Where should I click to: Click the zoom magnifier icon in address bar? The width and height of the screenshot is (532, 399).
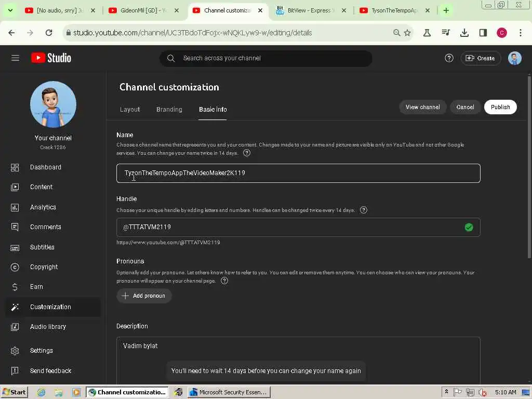tap(396, 33)
